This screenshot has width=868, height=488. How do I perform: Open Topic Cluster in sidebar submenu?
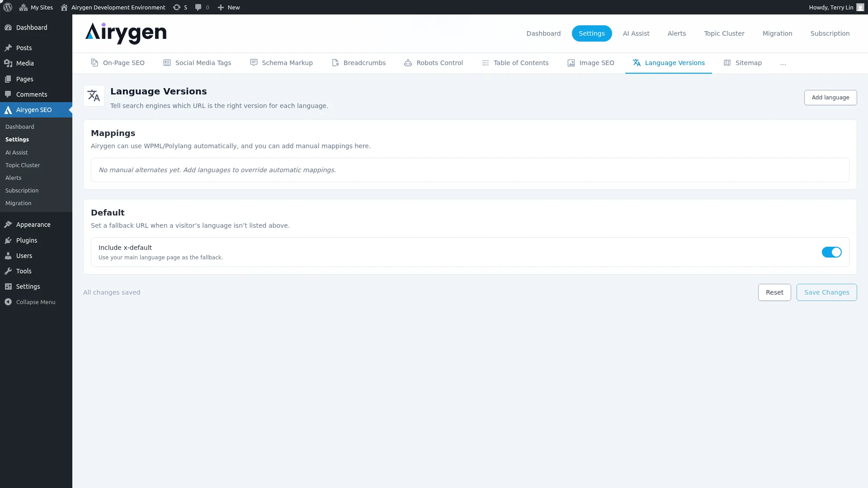click(23, 165)
